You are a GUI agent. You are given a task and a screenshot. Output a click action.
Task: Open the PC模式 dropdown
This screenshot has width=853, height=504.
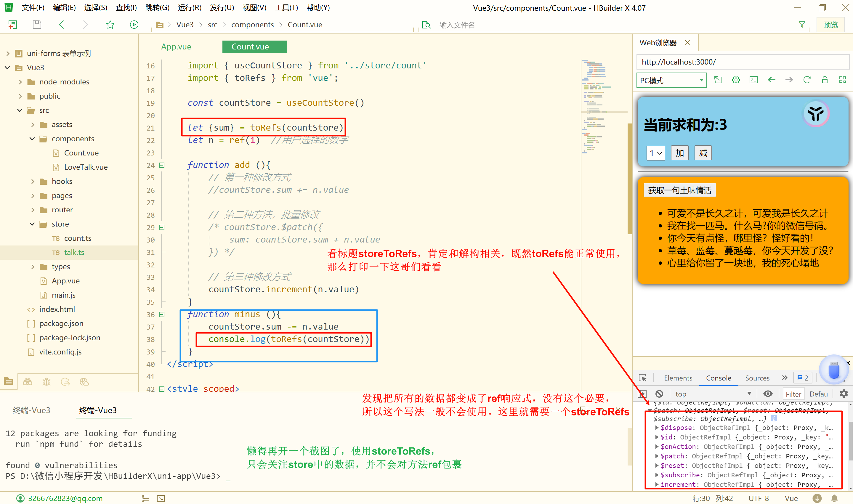pyautogui.click(x=671, y=81)
